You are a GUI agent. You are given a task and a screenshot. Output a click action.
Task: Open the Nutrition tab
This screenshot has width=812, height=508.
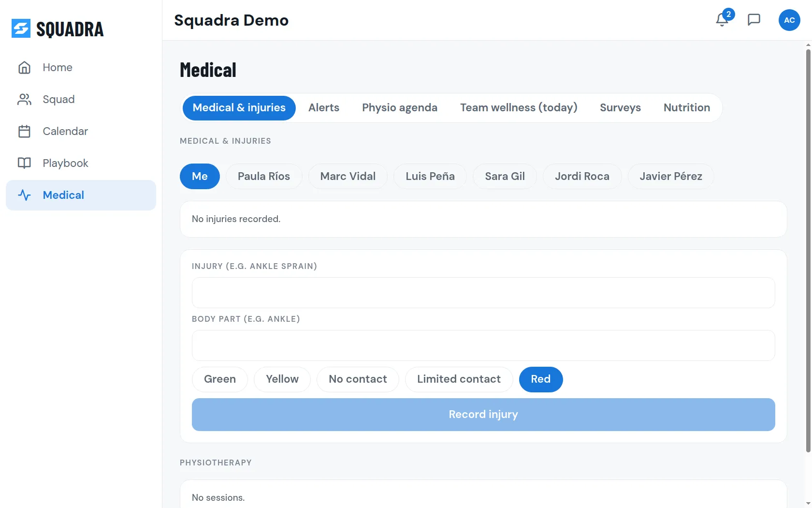[687, 108]
